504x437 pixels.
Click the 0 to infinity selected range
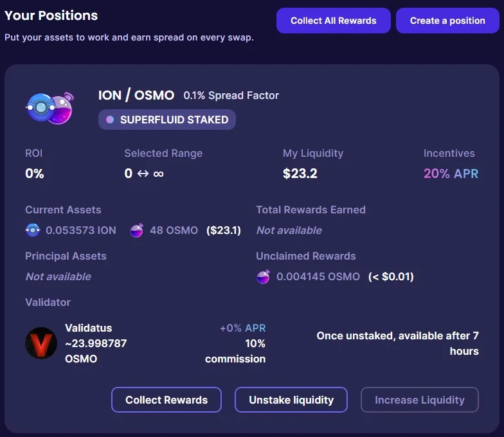coord(144,174)
